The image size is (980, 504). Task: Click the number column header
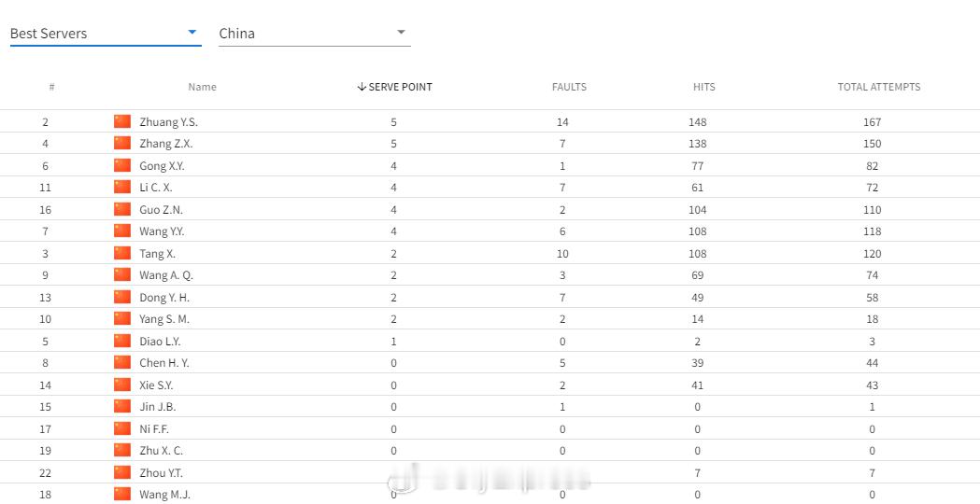(x=51, y=87)
